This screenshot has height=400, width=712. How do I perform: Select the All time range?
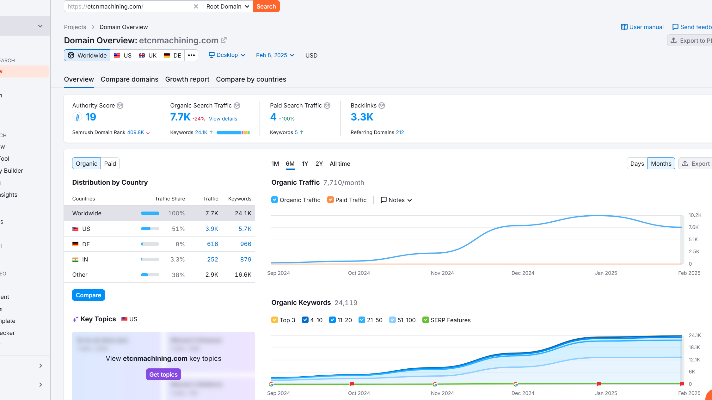(x=340, y=164)
